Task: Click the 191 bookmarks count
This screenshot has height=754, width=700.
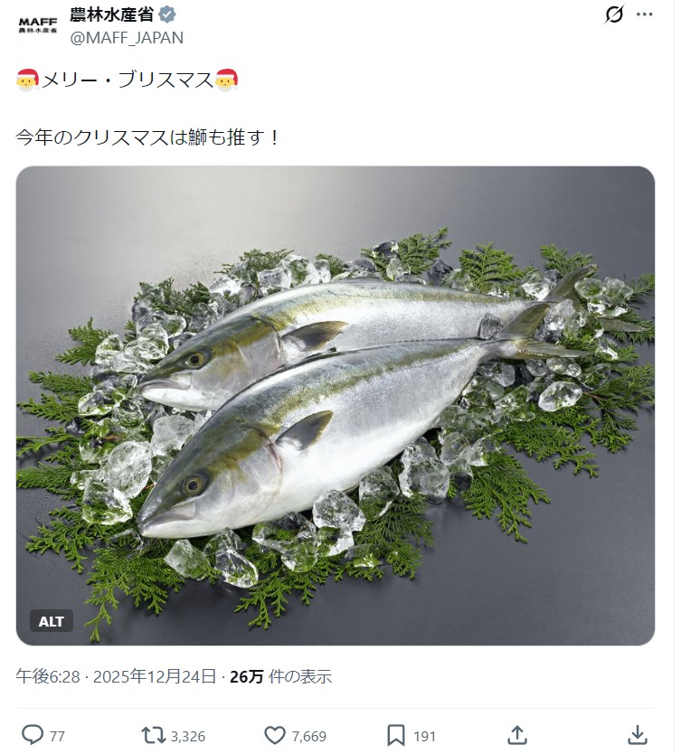Action: 425,736
